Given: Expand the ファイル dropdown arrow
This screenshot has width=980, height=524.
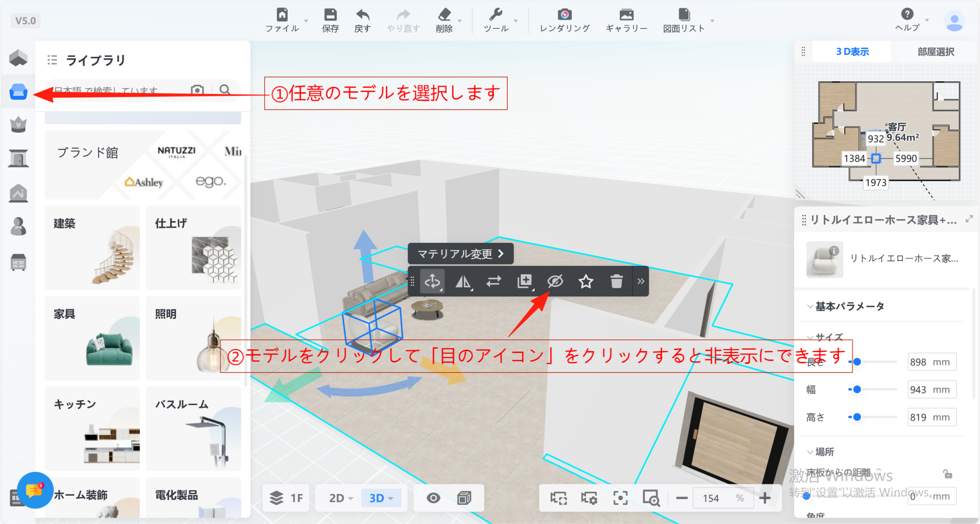Looking at the screenshot, I should 306,21.
